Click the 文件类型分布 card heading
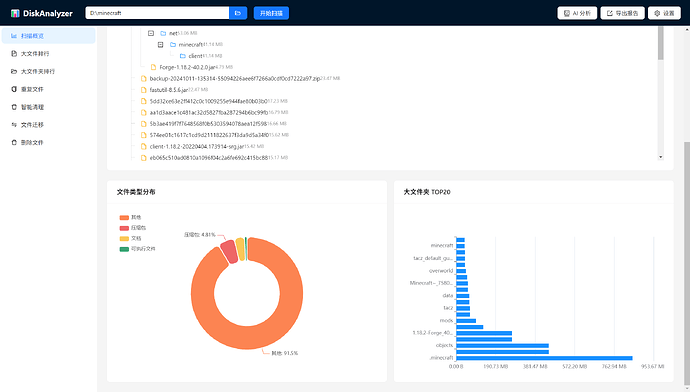 pos(136,192)
